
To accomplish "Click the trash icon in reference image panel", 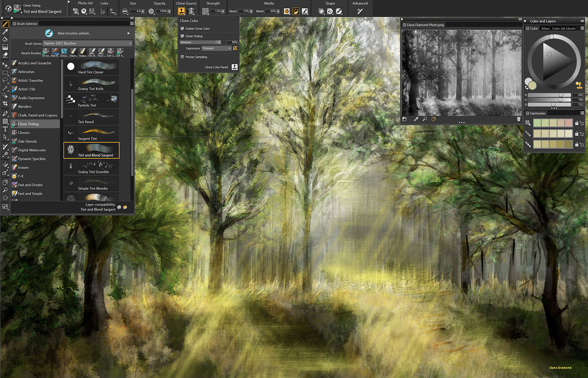I will pyautogui.click(x=519, y=119).
